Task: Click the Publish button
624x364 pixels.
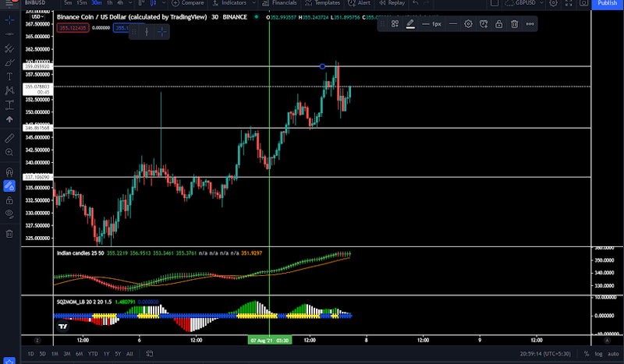Action: click(x=608, y=3)
